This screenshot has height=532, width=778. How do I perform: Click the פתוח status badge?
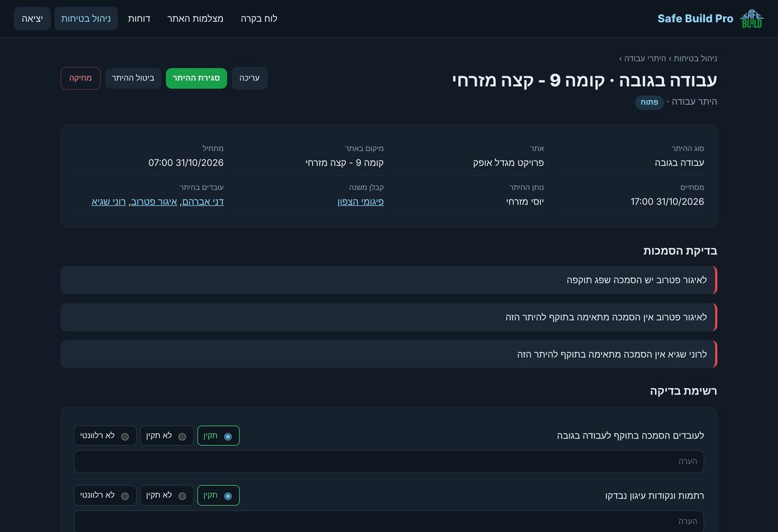(x=650, y=102)
